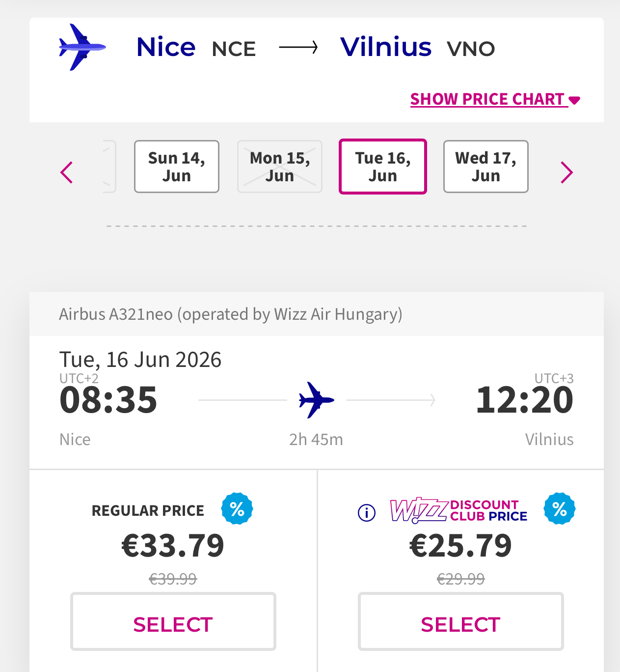Select the Sun 14, Jun date tab
Viewport: 620px width, 672px height.
click(177, 167)
